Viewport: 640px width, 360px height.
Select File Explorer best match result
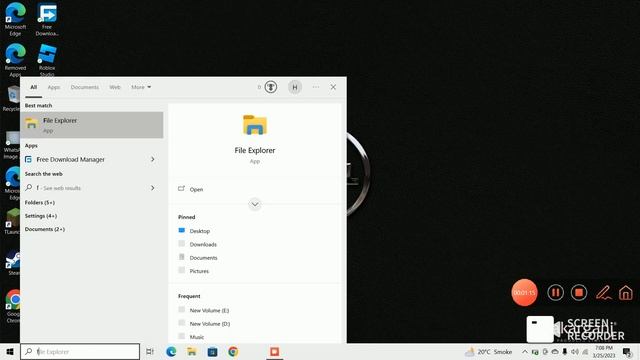pos(92,125)
